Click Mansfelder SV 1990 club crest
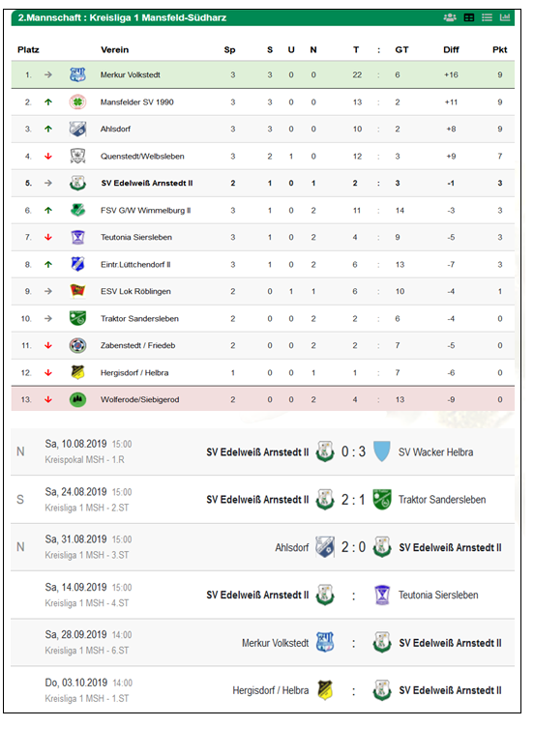This screenshot has width=534, height=756. 77,102
